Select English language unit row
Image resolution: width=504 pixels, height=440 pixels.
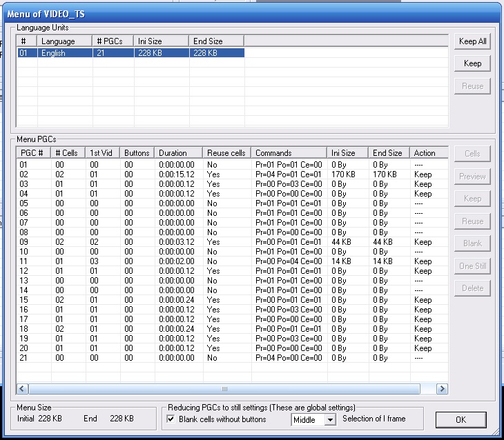(x=130, y=53)
